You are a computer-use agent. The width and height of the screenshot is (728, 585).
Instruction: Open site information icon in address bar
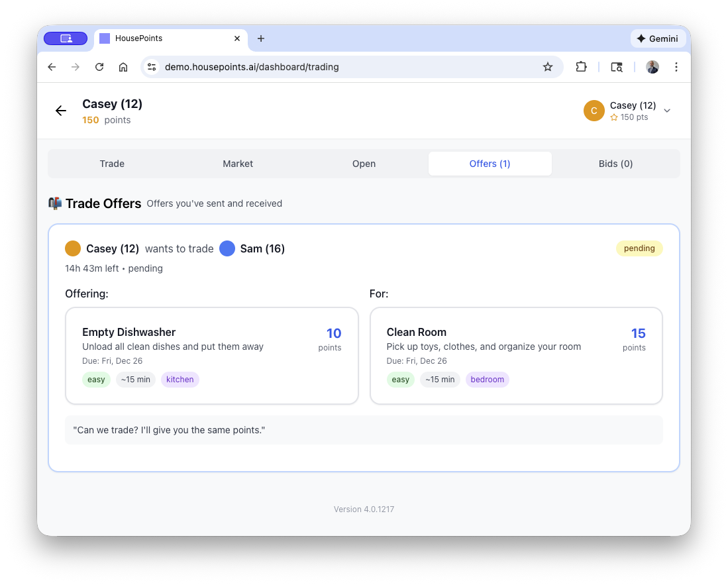(152, 67)
